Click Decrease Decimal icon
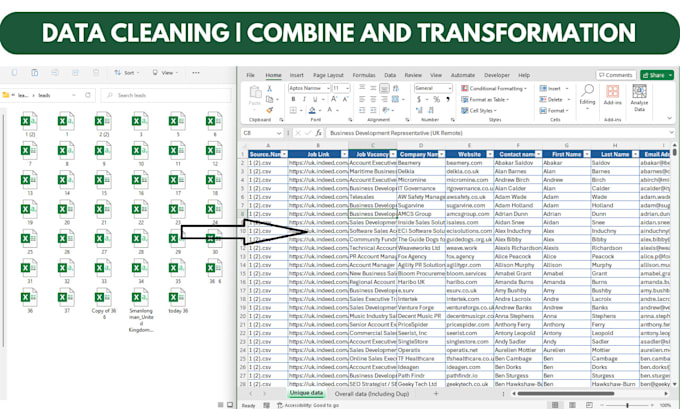The width and height of the screenshot is (680, 409). (x=430, y=110)
